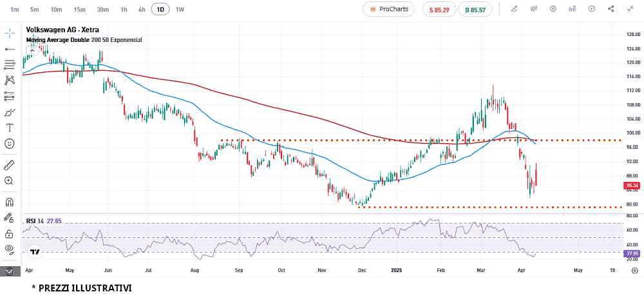Open the Fibonacci retracement tools
This screenshot has height=294, width=644.
pyautogui.click(x=10, y=64)
